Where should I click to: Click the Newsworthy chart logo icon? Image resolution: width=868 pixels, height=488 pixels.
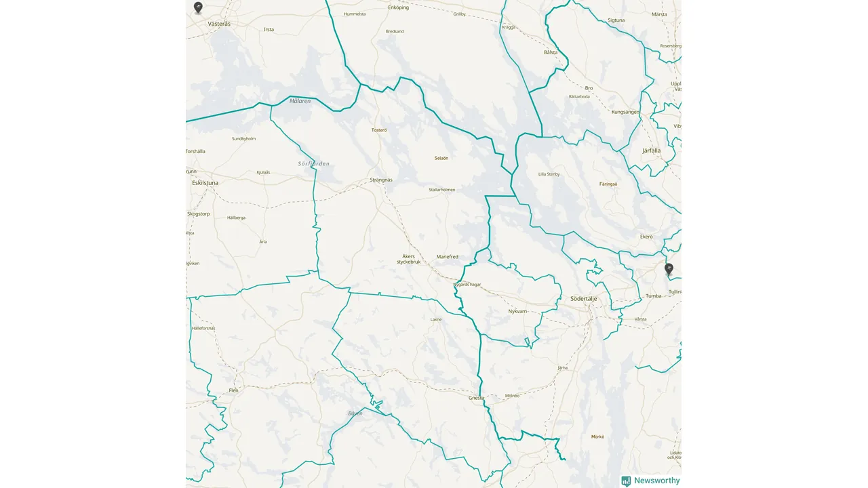tap(626, 481)
